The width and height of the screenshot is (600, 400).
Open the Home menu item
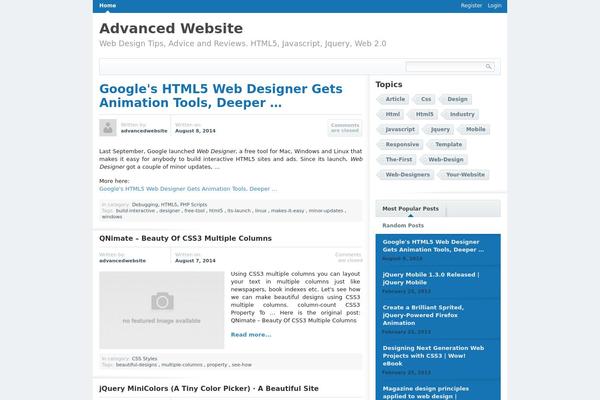[x=108, y=5]
